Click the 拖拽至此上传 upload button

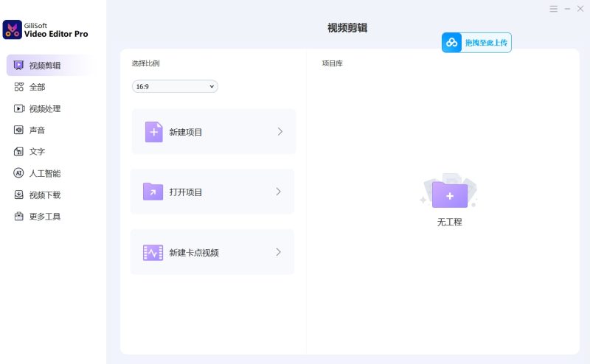pyautogui.click(x=476, y=43)
